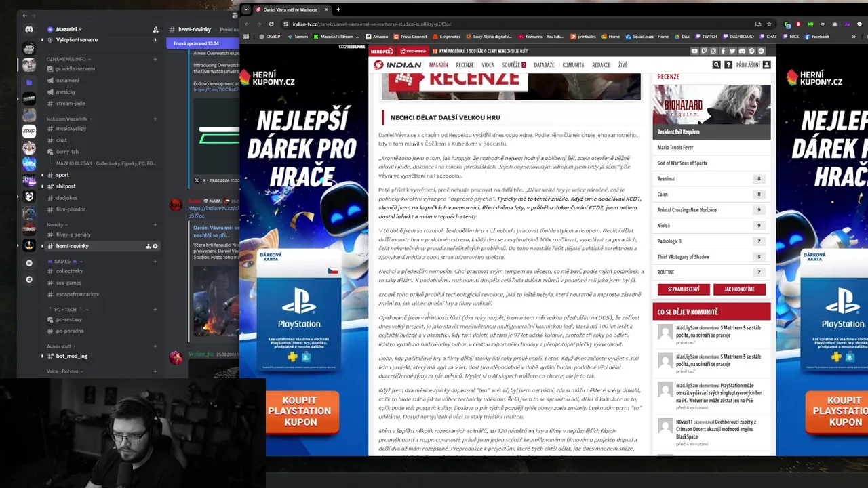
Task: Open escapefromtarkov channel
Action: pyautogui.click(x=77, y=294)
